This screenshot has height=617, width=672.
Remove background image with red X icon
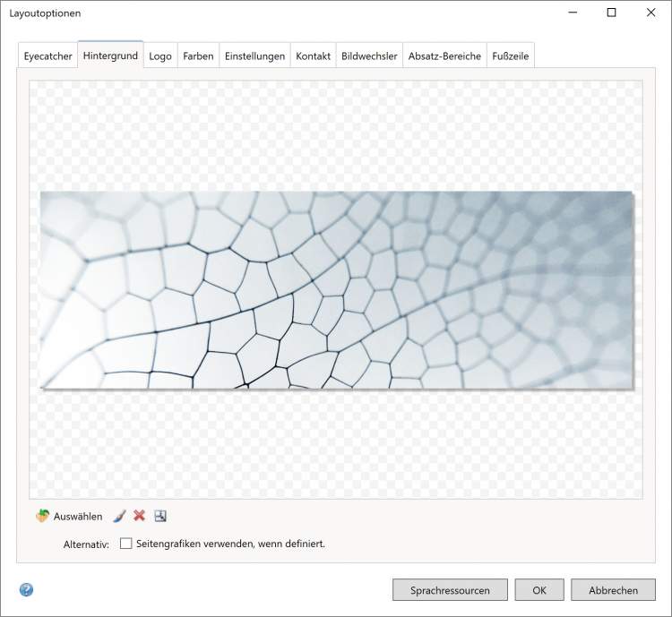pos(140,516)
